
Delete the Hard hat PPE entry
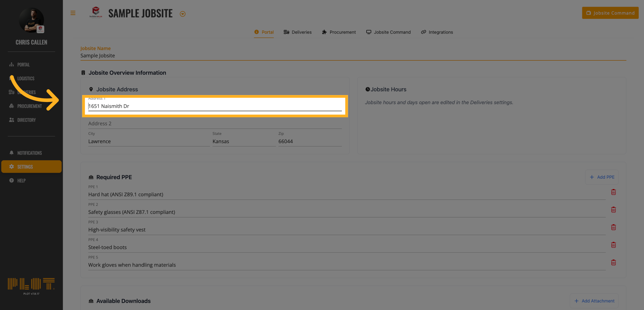click(x=613, y=192)
